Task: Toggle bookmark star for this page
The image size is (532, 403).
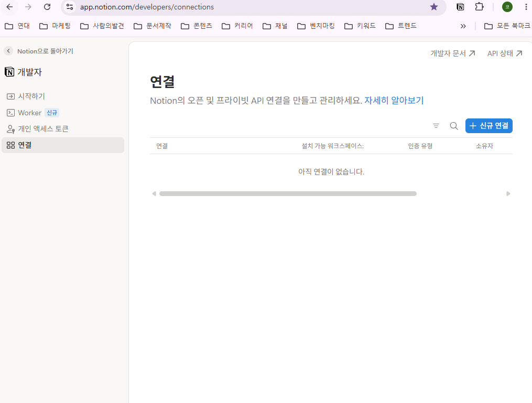Action: pyautogui.click(x=434, y=7)
